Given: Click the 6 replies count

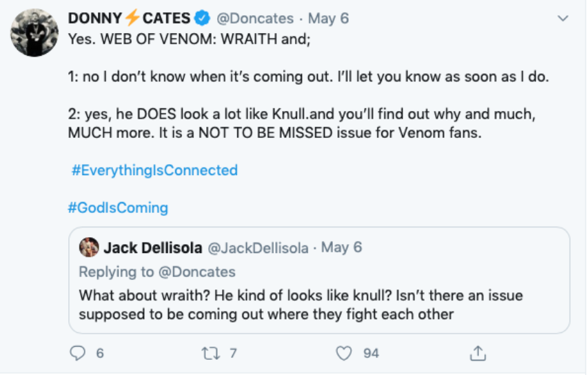Looking at the screenshot, I should [100, 353].
